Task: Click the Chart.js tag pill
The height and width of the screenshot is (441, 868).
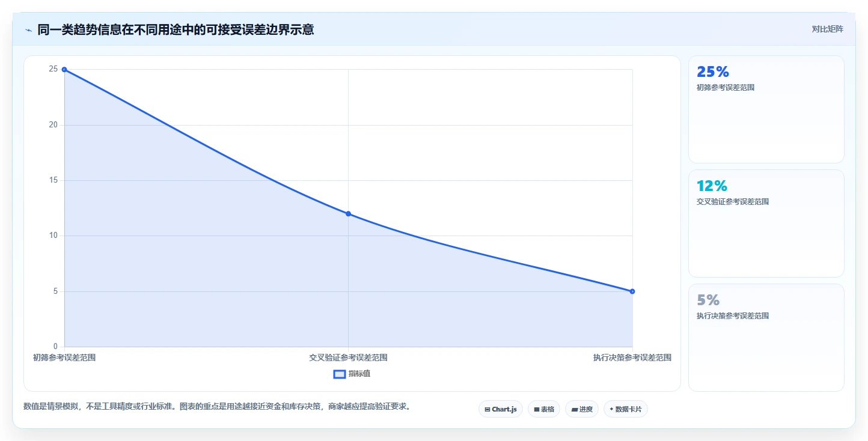Action: click(501, 409)
